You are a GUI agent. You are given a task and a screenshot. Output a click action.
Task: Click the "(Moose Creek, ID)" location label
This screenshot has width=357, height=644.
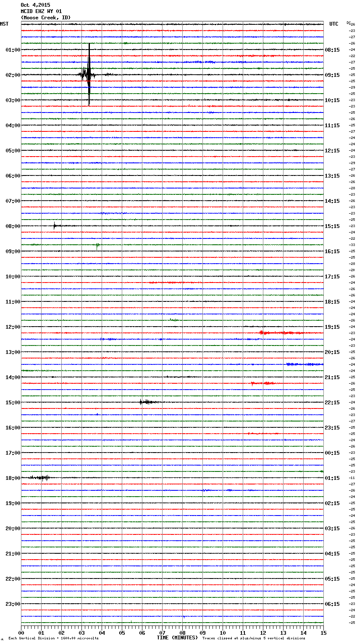coord(46,18)
